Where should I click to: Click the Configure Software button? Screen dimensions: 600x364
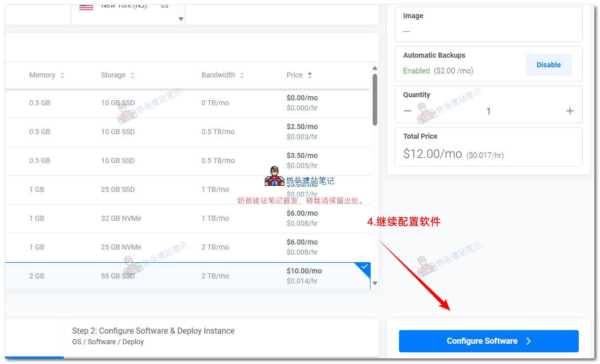pyautogui.click(x=488, y=341)
